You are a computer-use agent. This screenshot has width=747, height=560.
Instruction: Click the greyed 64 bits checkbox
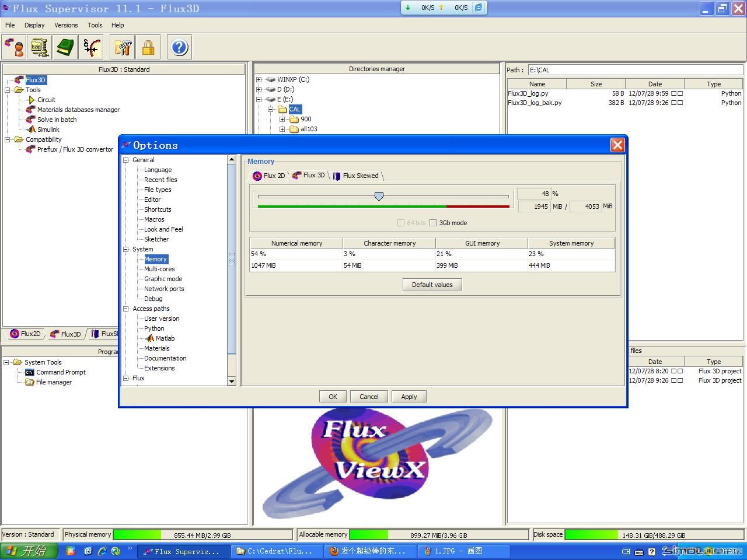click(401, 223)
